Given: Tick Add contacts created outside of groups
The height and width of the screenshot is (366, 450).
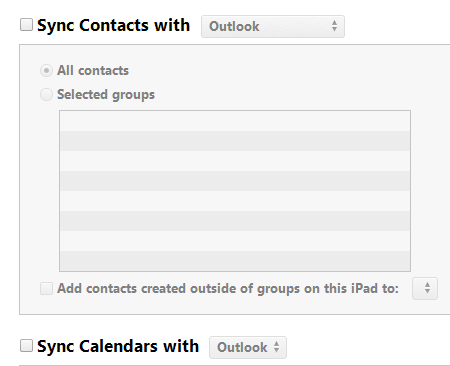Looking at the screenshot, I should coord(46,288).
